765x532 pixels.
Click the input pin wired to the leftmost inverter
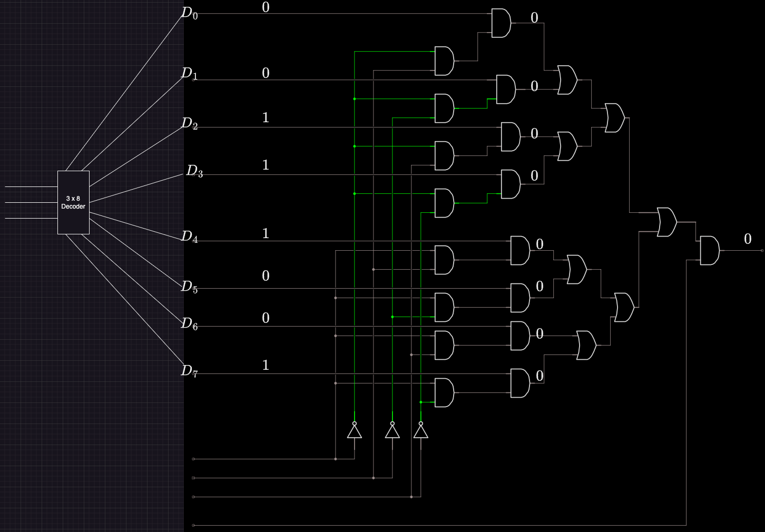click(193, 459)
